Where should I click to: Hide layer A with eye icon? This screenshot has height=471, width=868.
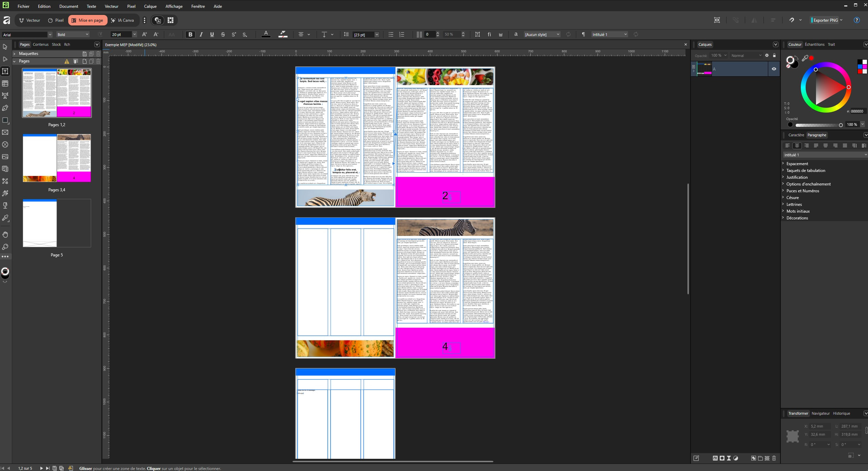(774, 69)
